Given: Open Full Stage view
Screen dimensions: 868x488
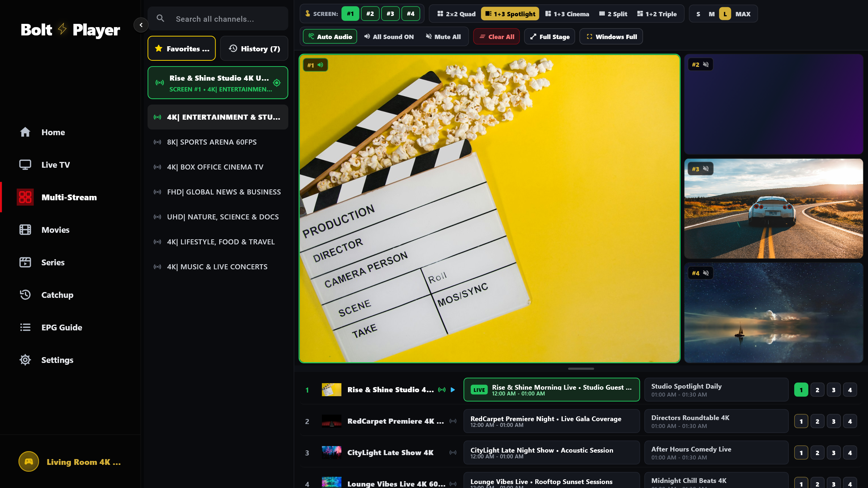Looking at the screenshot, I should coord(550,37).
